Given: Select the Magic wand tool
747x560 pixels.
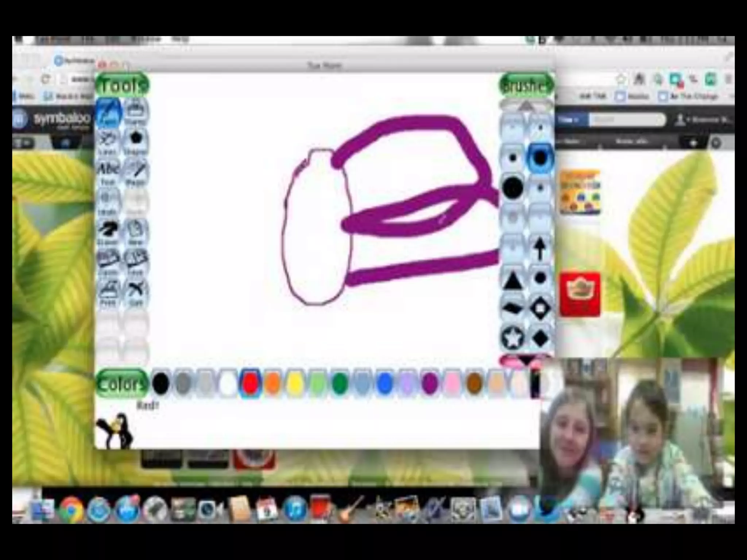Looking at the screenshot, I should [x=136, y=172].
